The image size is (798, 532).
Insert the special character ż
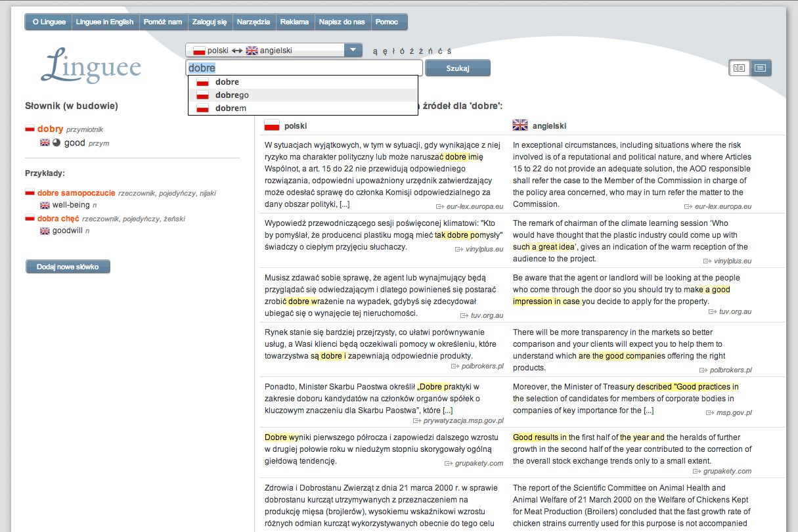[x=421, y=51]
